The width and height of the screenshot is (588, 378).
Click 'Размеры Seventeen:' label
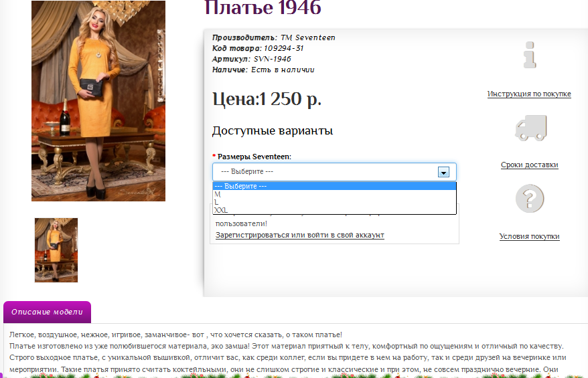pos(254,157)
